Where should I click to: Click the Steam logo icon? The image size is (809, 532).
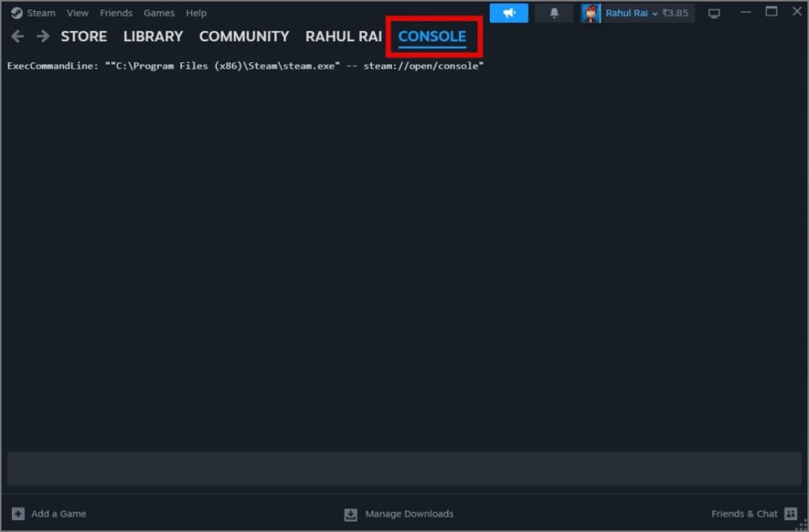17,13
